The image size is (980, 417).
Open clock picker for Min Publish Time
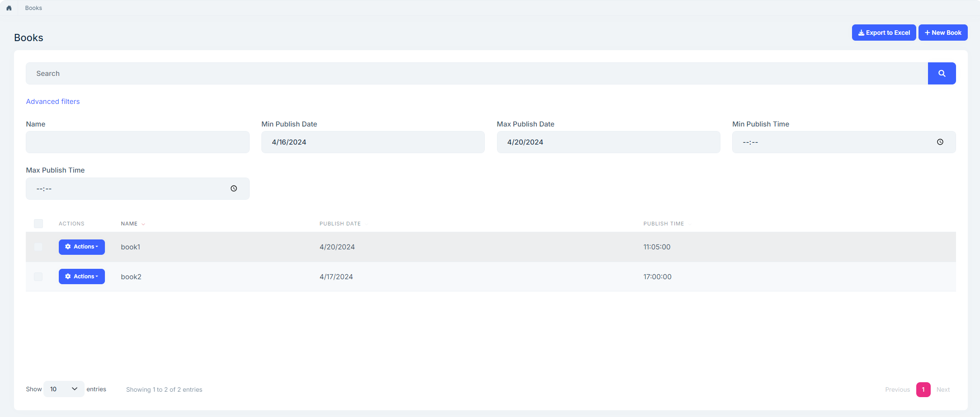coord(940,142)
